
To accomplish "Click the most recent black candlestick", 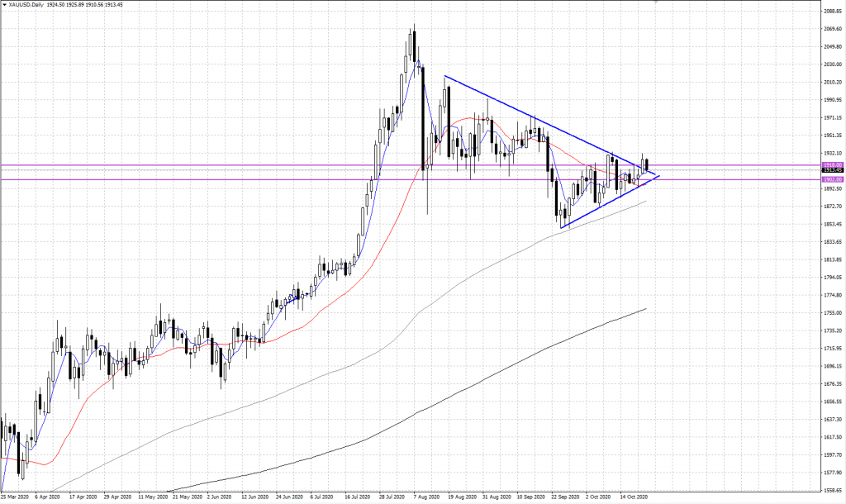I will coord(648,165).
